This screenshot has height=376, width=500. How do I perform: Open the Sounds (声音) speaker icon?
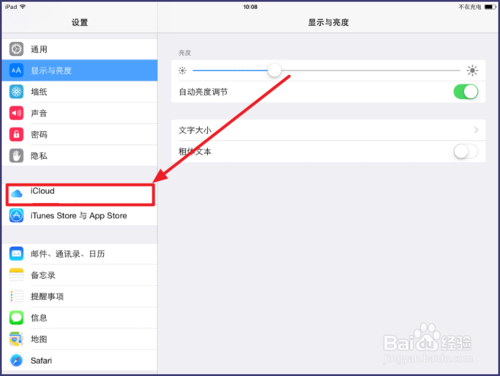pos(16,113)
